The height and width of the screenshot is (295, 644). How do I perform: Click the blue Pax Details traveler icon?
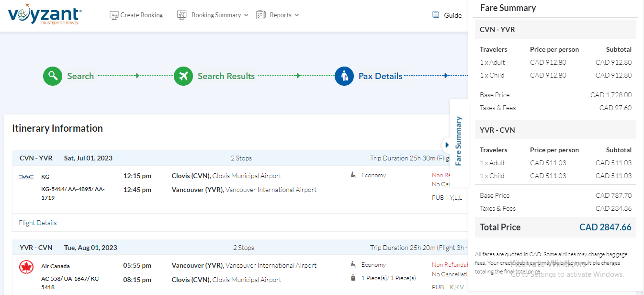344,76
